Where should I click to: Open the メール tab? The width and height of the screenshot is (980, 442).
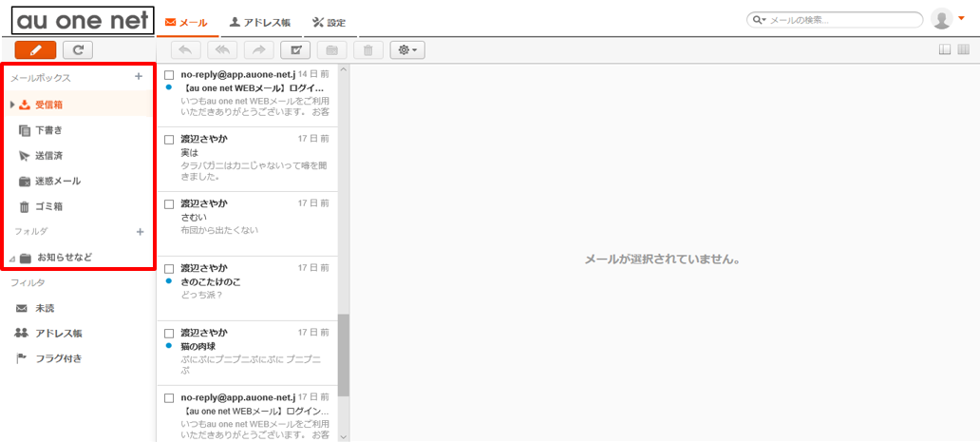[186, 23]
